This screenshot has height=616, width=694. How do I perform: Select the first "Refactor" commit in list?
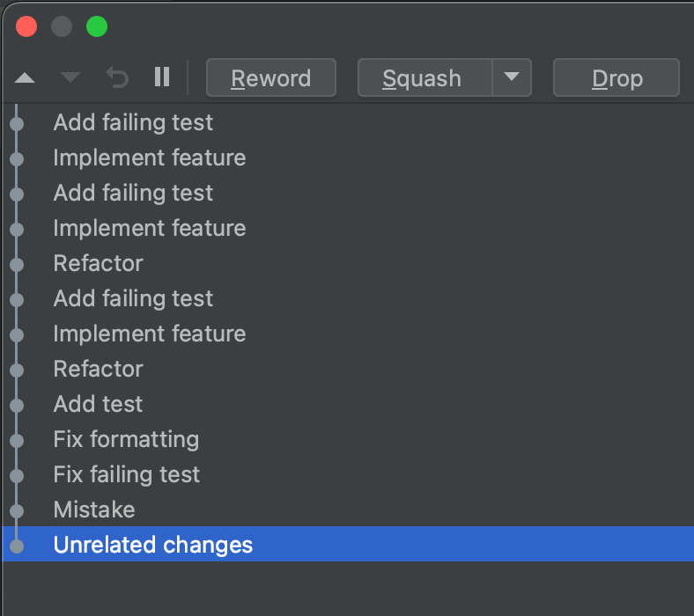[x=98, y=263]
